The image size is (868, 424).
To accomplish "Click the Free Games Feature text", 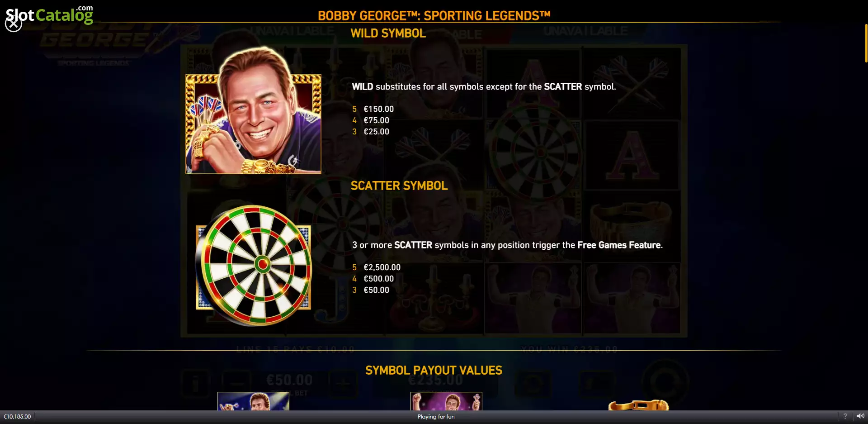I will tap(619, 245).
